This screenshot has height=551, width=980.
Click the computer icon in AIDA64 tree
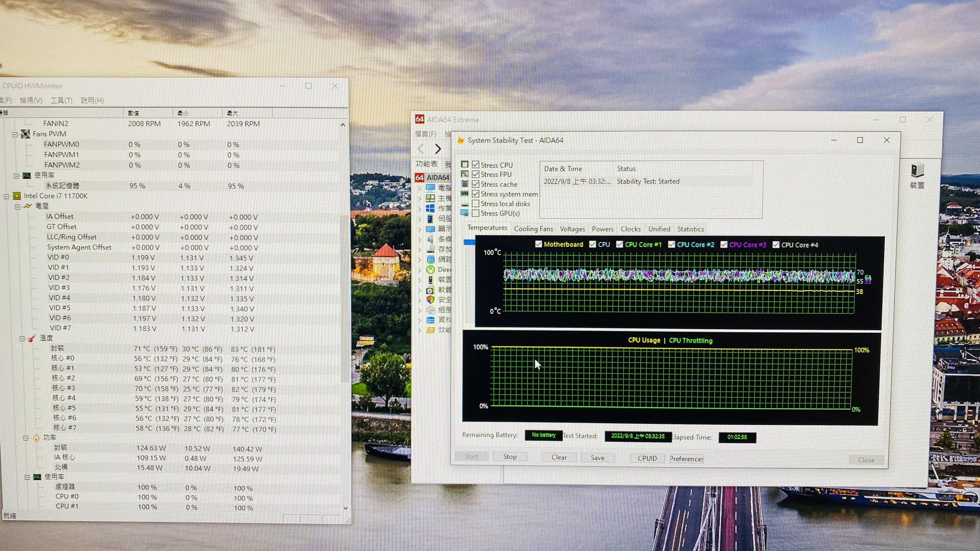pyautogui.click(x=430, y=188)
